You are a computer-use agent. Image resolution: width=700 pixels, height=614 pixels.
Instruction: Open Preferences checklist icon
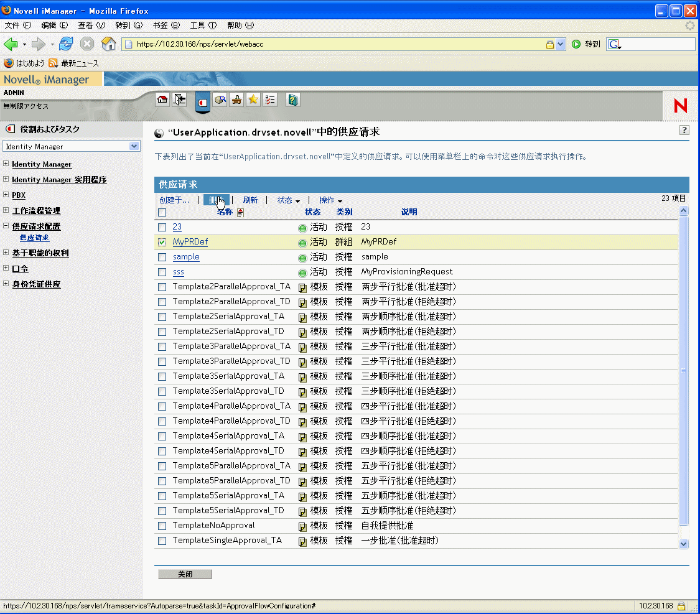point(270,100)
